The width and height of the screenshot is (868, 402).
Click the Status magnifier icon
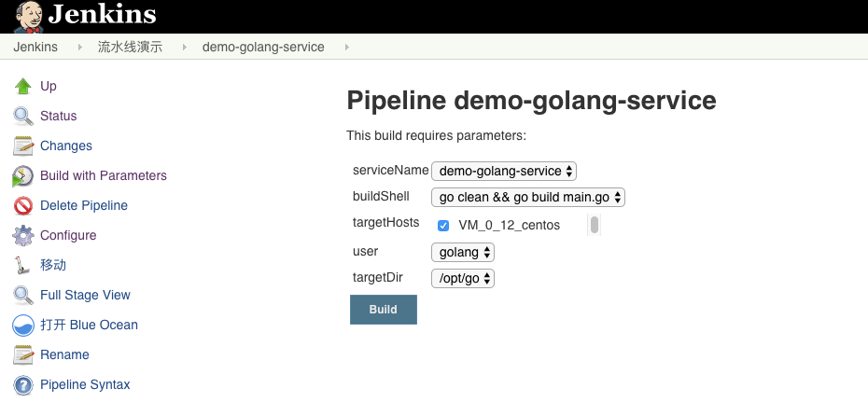coord(23,117)
